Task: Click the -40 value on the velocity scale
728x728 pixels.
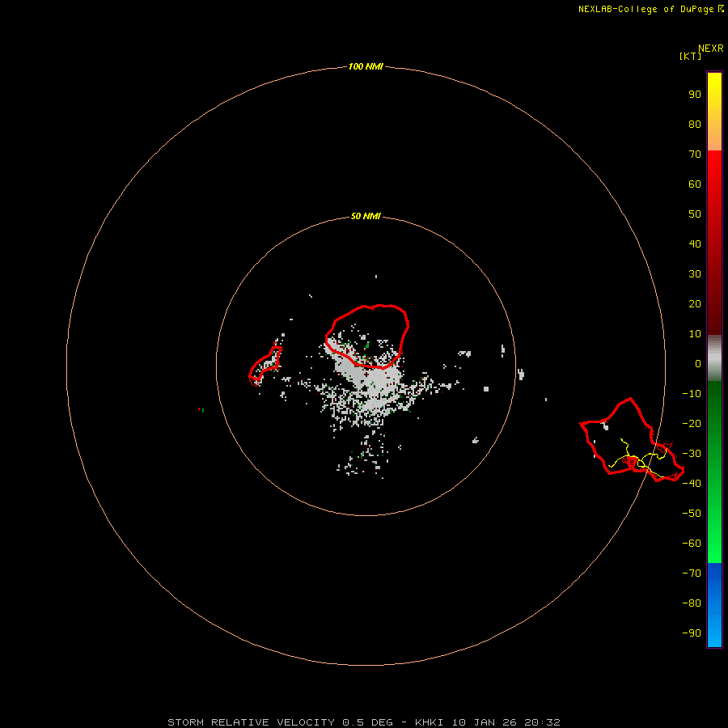Action: (692, 484)
